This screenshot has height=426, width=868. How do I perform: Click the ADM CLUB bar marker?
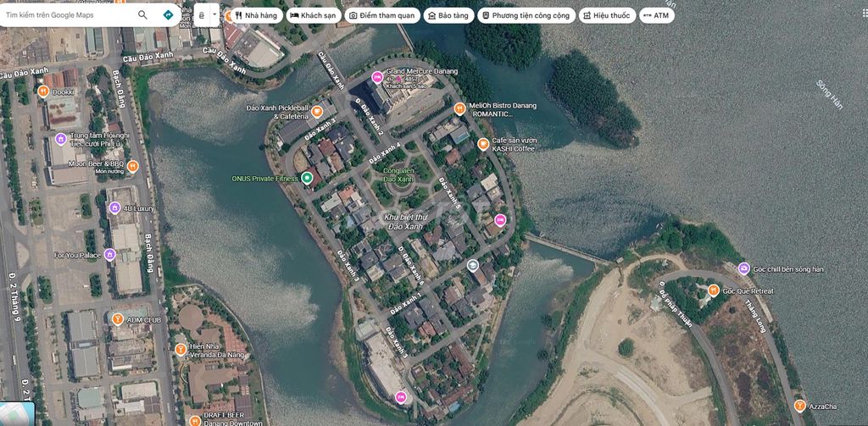pyautogui.click(x=117, y=319)
